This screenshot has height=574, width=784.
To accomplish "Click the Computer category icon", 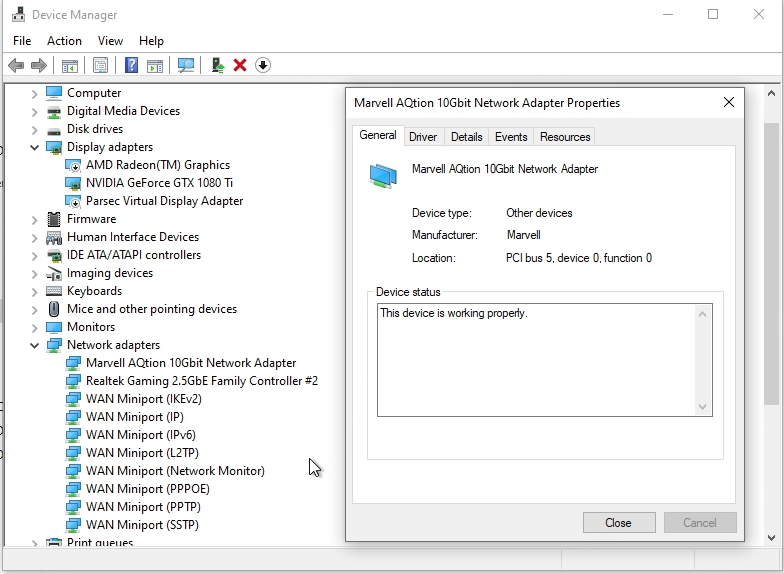I will point(54,93).
